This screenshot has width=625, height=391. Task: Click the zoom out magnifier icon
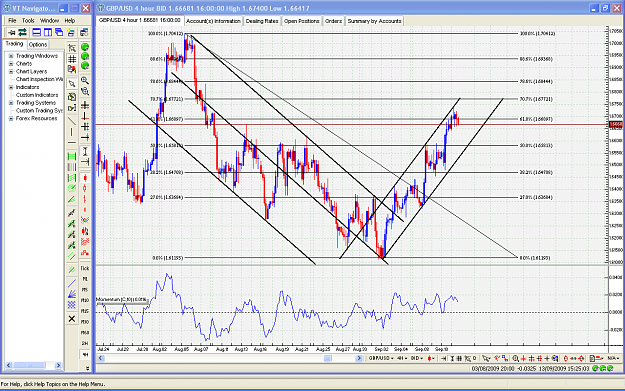pyautogui.click(x=85, y=91)
